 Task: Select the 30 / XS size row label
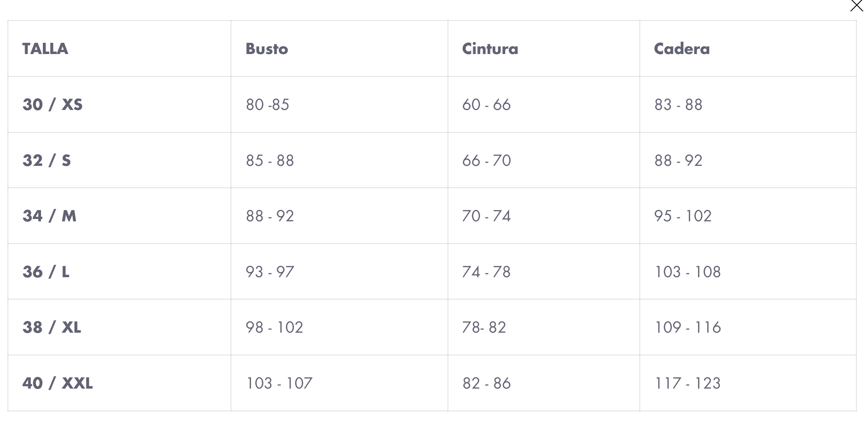tap(53, 104)
